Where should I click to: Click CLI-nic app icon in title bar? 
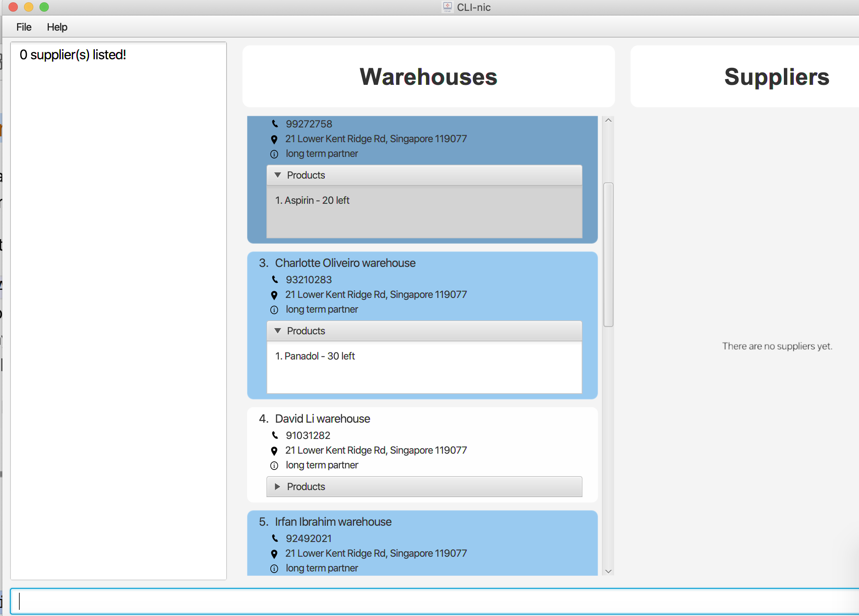click(447, 7)
